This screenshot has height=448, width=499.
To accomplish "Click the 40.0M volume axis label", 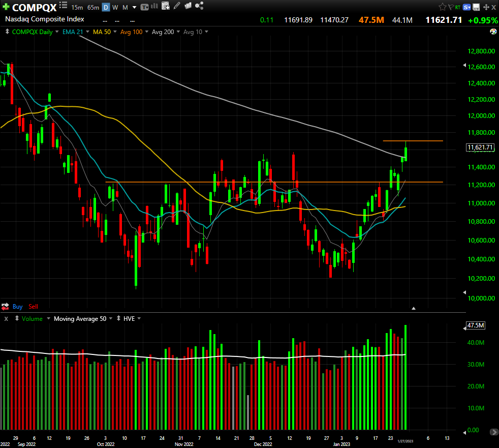I will click(476, 343).
